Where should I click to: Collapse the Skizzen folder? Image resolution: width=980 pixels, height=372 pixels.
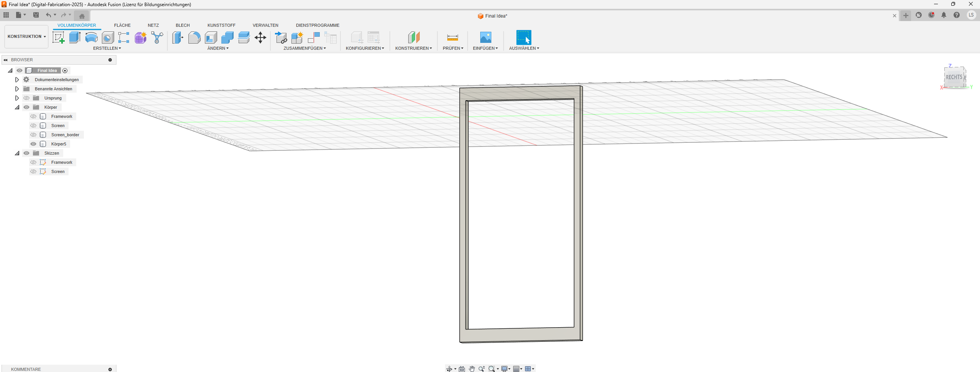click(x=17, y=153)
